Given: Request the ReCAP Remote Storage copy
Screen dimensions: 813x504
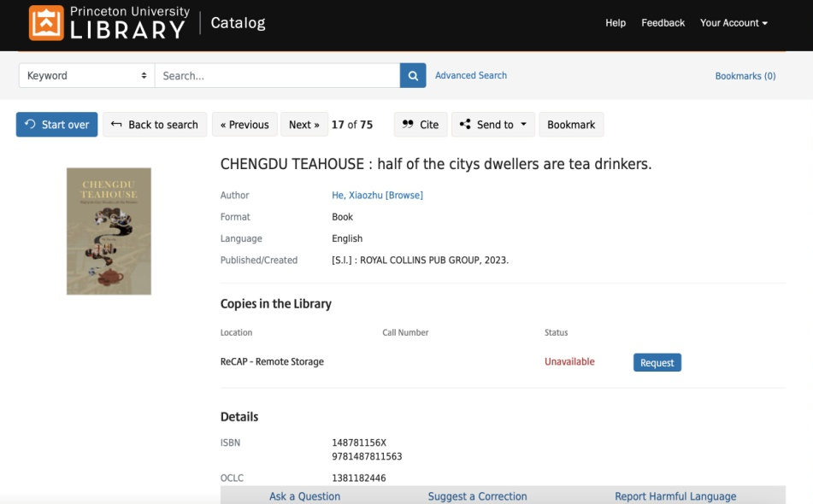Looking at the screenshot, I should click(657, 362).
